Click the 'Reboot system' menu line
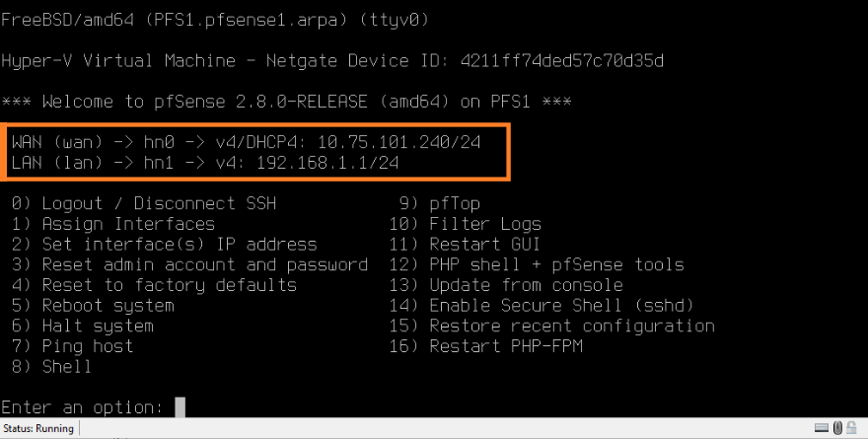This screenshot has height=439, width=868. click(108, 305)
